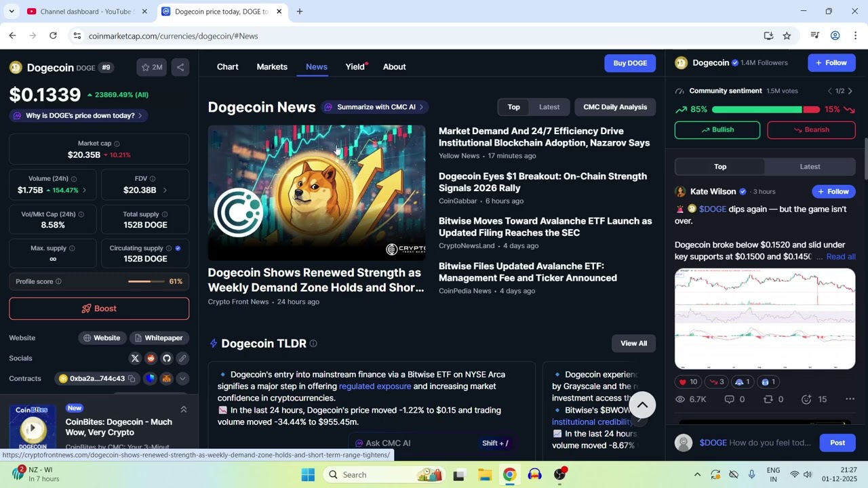Share Dogecoin page icon
The image size is (868, 488).
click(180, 67)
